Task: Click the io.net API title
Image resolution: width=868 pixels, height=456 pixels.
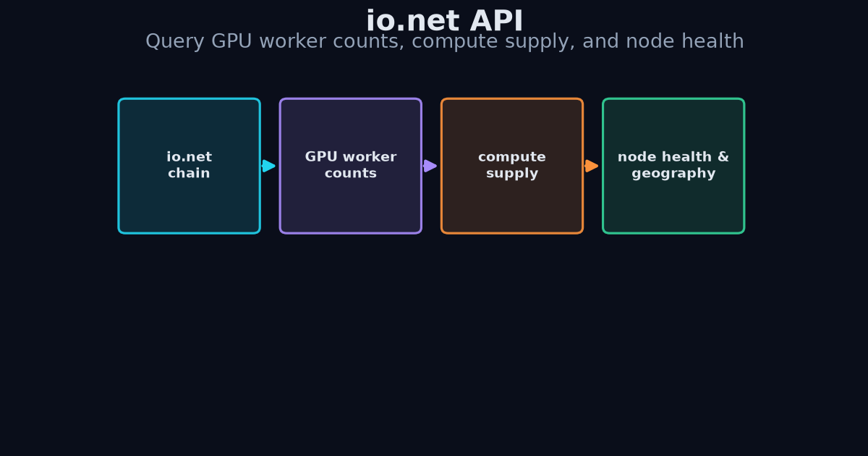Action: 445,21
